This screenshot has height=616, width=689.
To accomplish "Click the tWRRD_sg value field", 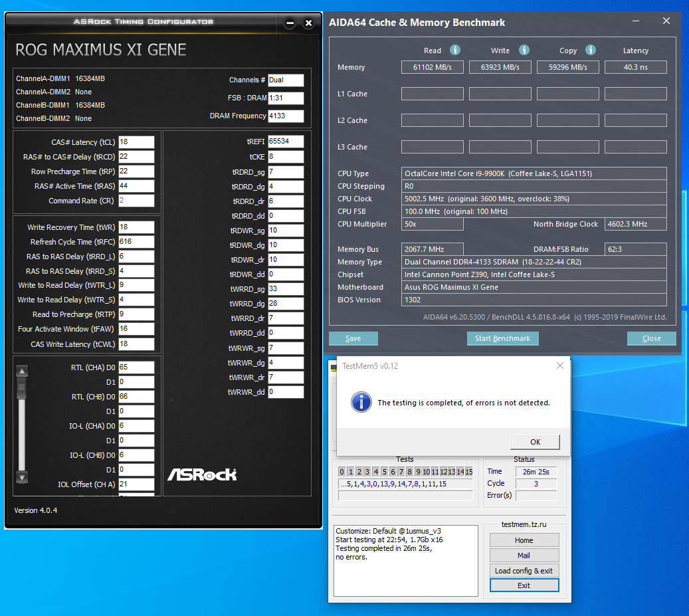I will [286, 288].
